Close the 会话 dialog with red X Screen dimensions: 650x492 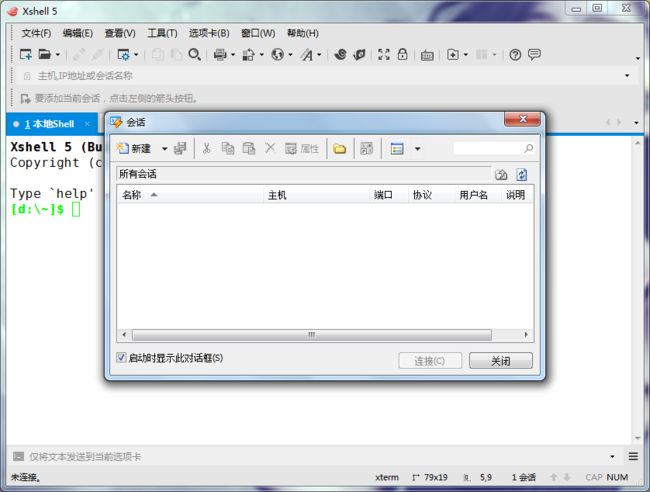522,119
